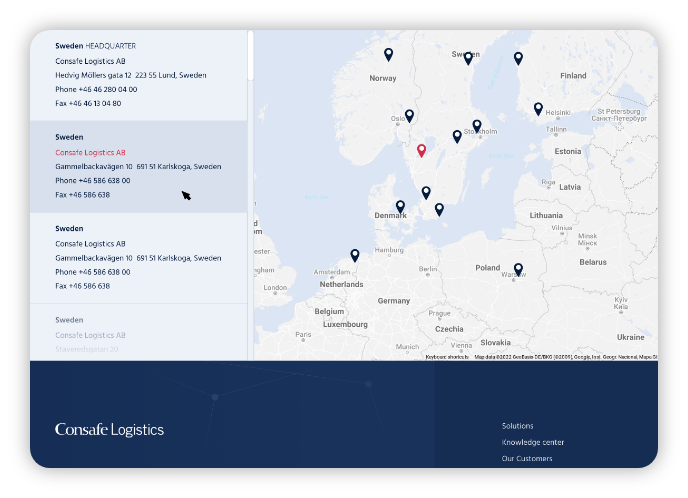Open Knowledge center footer link

(x=533, y=442)
